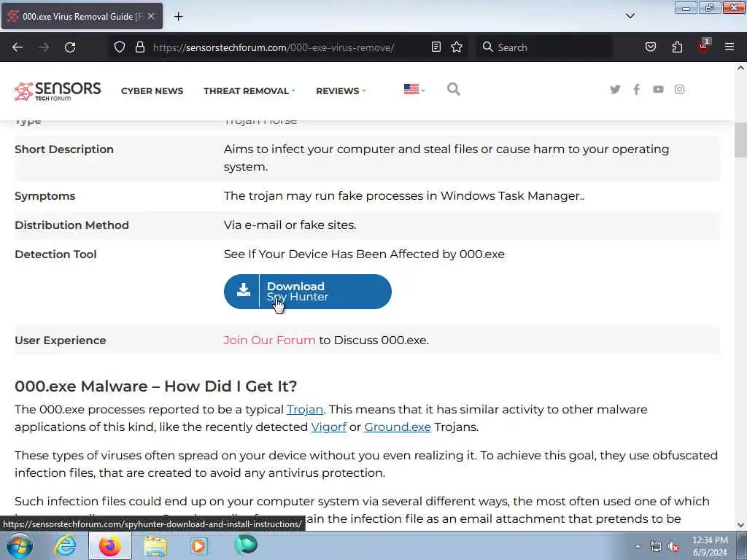This screenshot has height=560, width=747.
Task: Close the 000.exe Virus Removal Guide tab
Action: [x=151, y=16]
